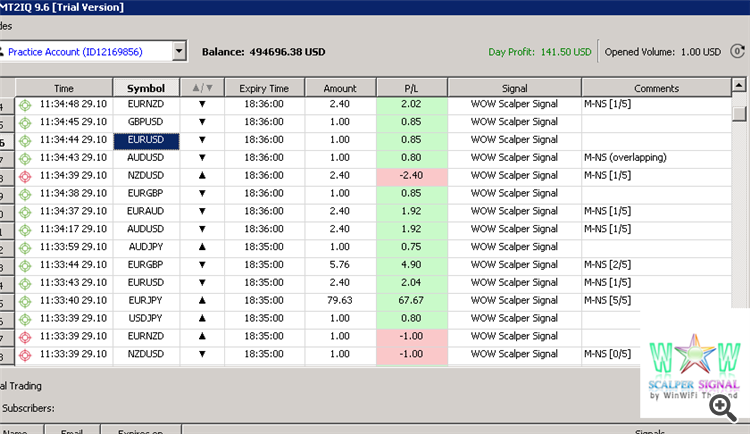The width and height of the screenshot is (750, 434).
Task: Click the red loss icon of the 11:34:39 NZDUSD trade
Action: point(25,176)
